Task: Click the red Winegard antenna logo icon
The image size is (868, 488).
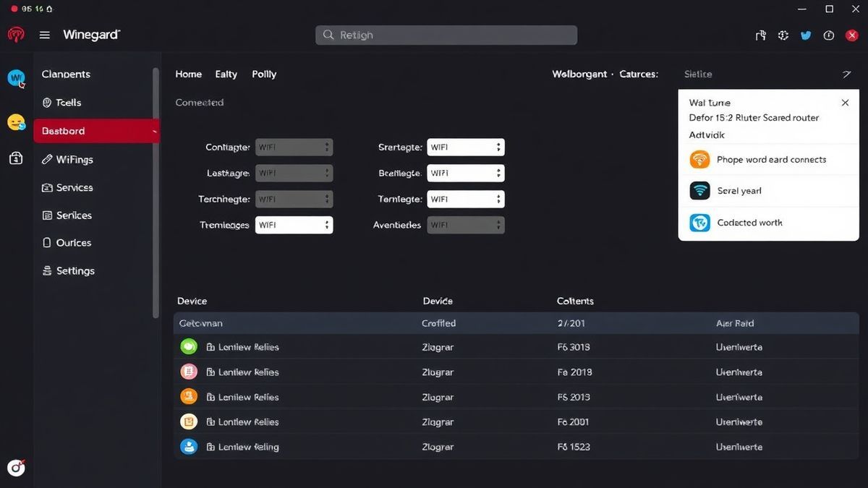Action: coord(16,35)
